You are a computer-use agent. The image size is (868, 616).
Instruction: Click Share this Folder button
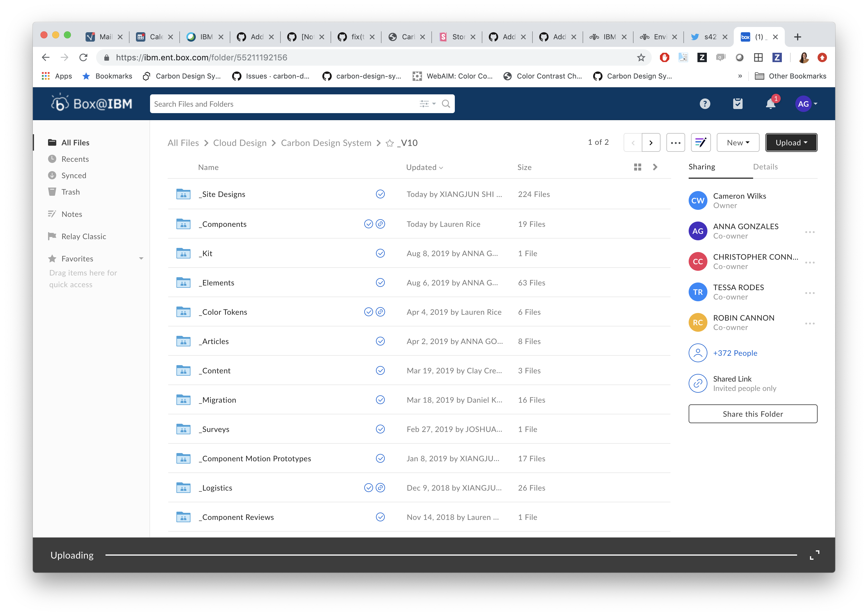point(752,414)
